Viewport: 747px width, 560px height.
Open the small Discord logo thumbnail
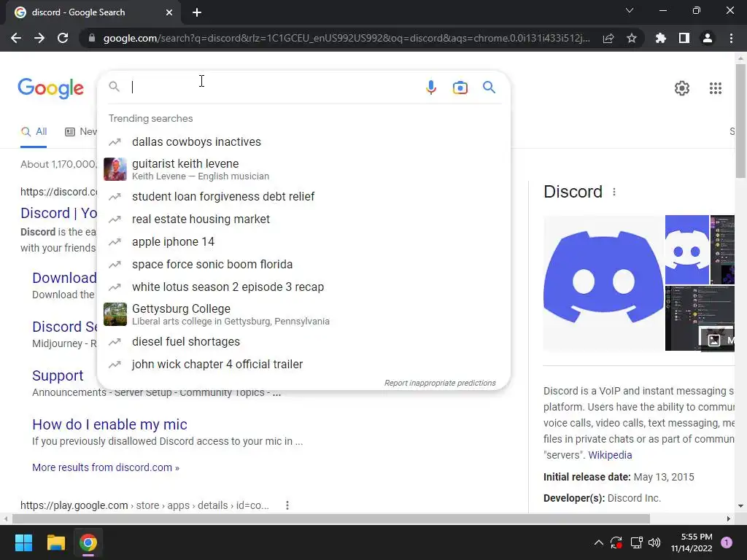[686, 249]
